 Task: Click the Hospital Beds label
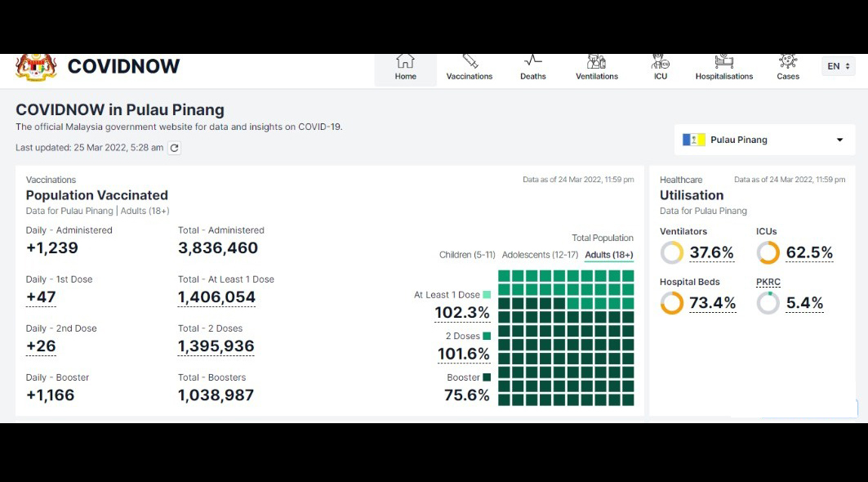click(x=690, y=282)
